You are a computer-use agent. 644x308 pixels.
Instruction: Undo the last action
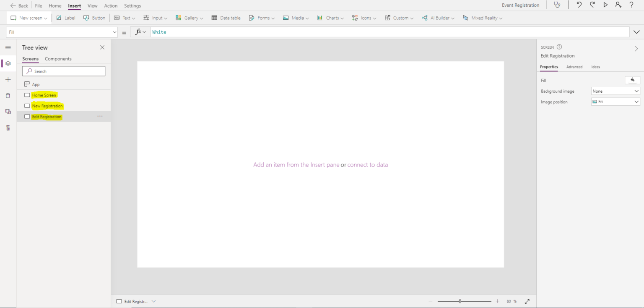click(579, 5)
